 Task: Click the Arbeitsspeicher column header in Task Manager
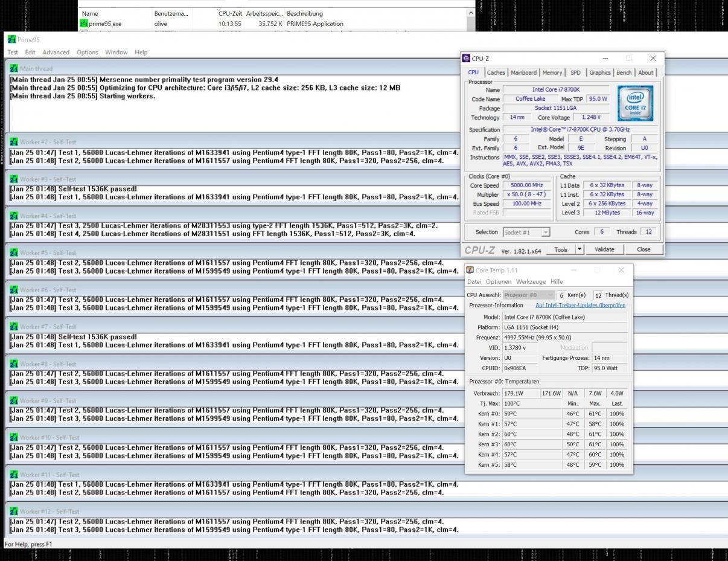[264, 13]
